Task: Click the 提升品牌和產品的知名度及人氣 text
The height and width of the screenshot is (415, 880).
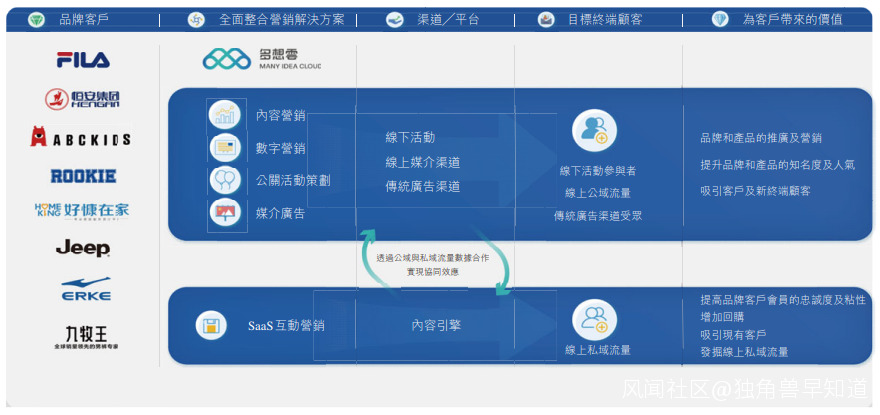Action: (x=777, y=165)
